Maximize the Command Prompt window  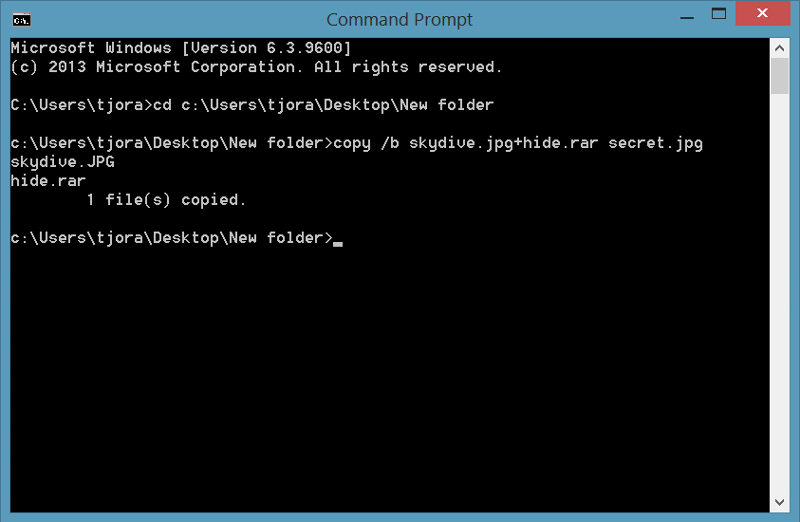(719, 14)
